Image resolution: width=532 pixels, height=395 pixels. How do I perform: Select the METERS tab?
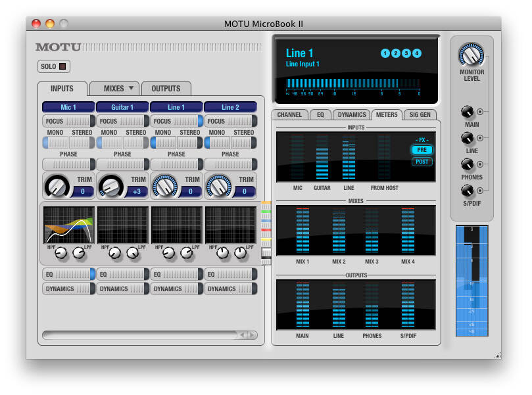point(387,114)
